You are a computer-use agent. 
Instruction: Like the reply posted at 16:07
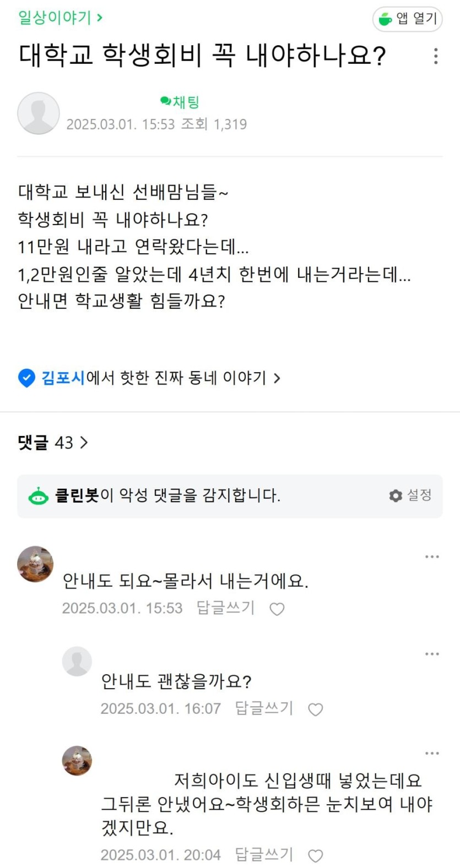point(315,709)
